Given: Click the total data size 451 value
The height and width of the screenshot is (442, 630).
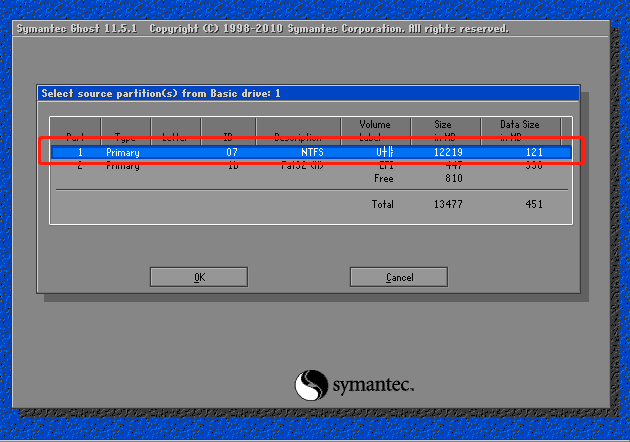Looking at the screenshot, I should 533,204.
